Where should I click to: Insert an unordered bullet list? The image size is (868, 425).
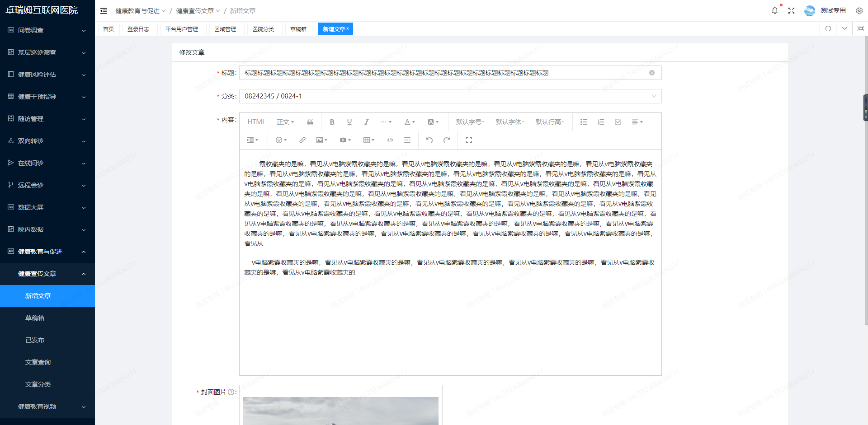tap(584, 122)
